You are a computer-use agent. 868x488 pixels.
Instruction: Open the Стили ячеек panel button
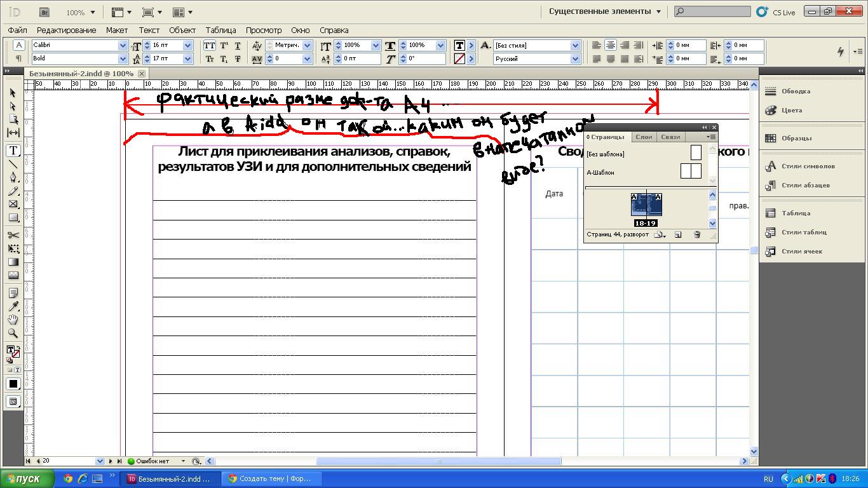point(794,251)
